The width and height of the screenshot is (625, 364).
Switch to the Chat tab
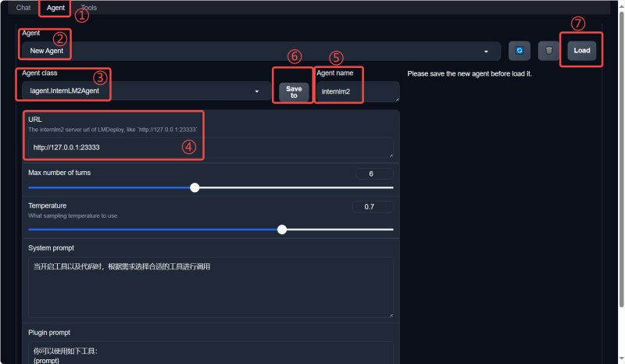[23, 8]
